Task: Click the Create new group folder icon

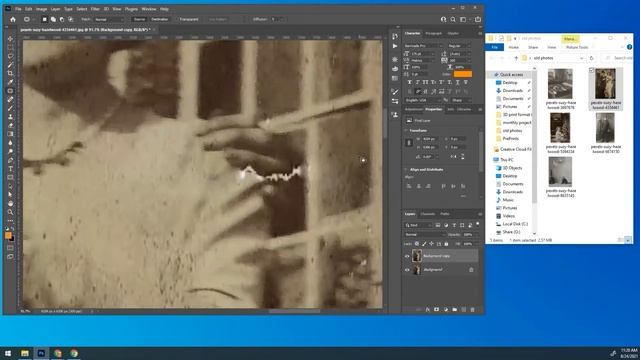Action: click(455, 310)
